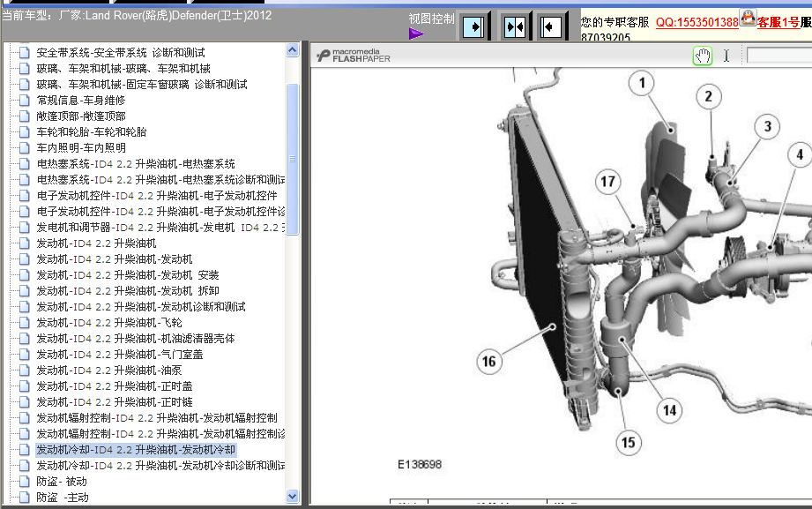The width and height of the screenshot is (812, 509).
Task: Select 常规信息-车身维修 entry
Action: (x=81, y=101)
